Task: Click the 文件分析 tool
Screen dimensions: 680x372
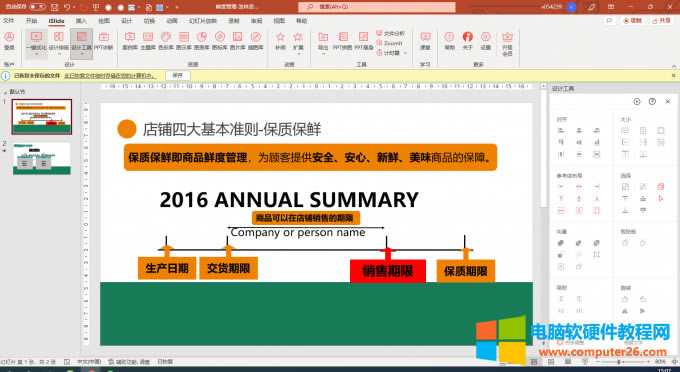Action: coord(390,33)
